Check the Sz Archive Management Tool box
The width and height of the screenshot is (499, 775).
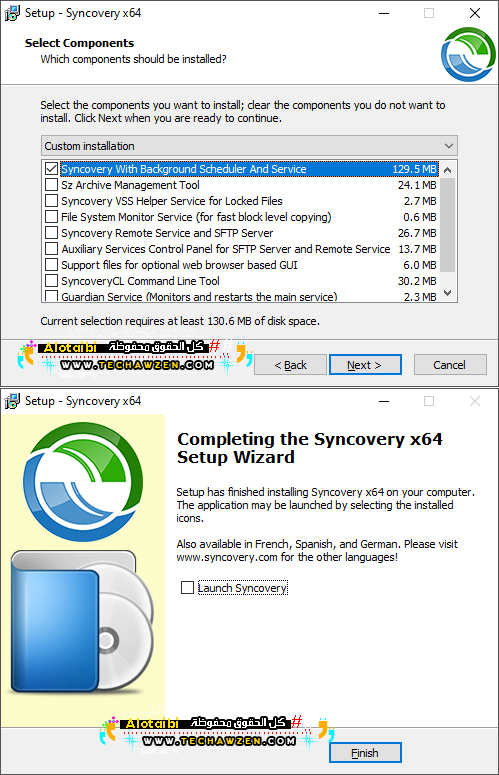click(x=51, y=185)
